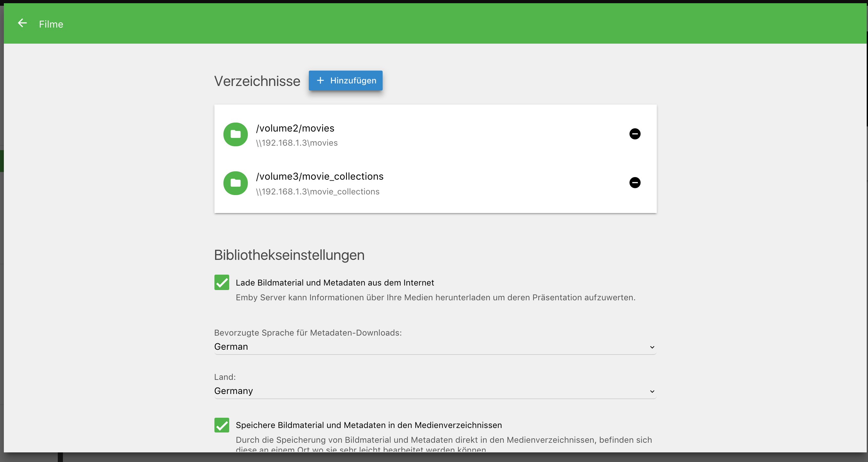Uncheck Lade Bildmaterial und Metadaten aus dem Internet
Image resolution: width=868 pixels, height=462 pixels.
point(222,282)
